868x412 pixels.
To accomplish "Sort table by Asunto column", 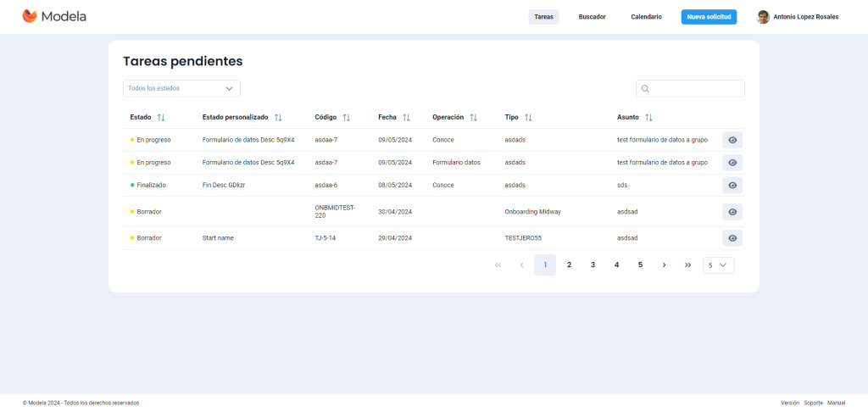I will click(x=648, y=117).
